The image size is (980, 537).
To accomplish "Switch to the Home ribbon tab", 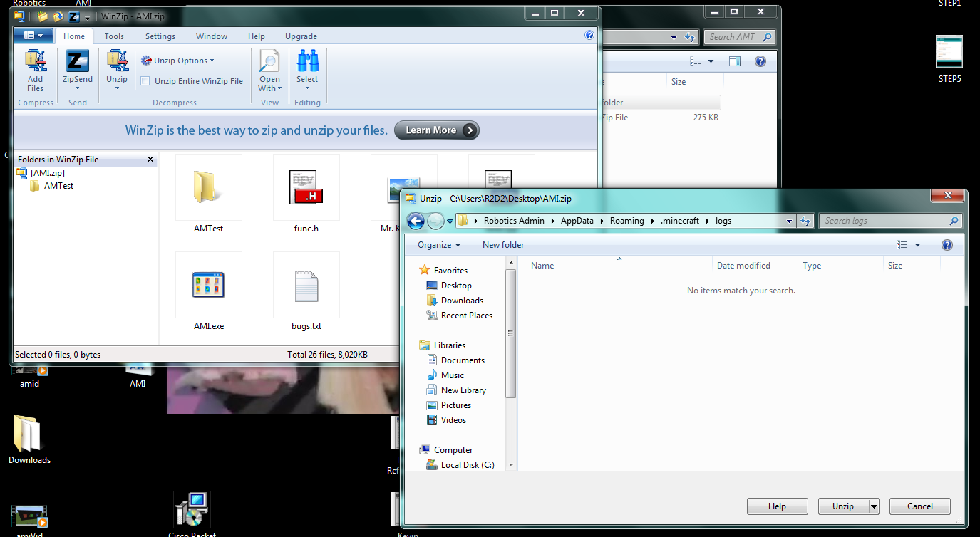I will pos(74,36).
